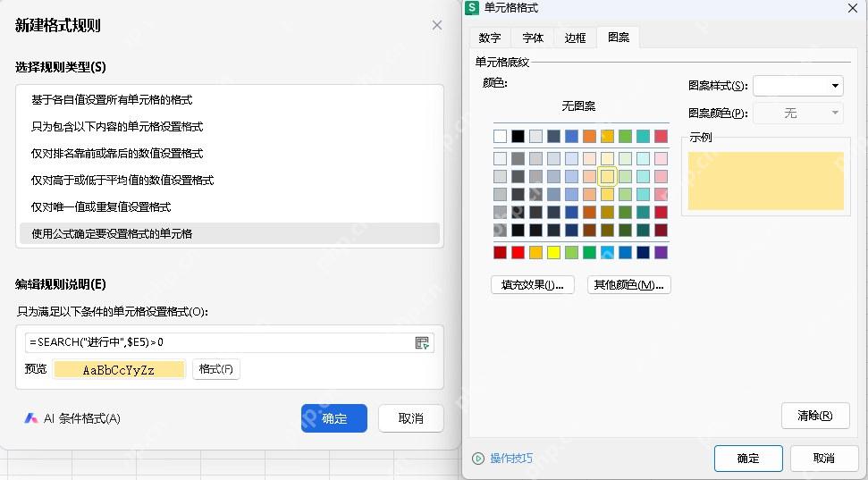Viewport: 868px width, 480px height.
Task: Choose rule type 只为包含以下内容的单元格设置格式
Action: coord(230,126)
